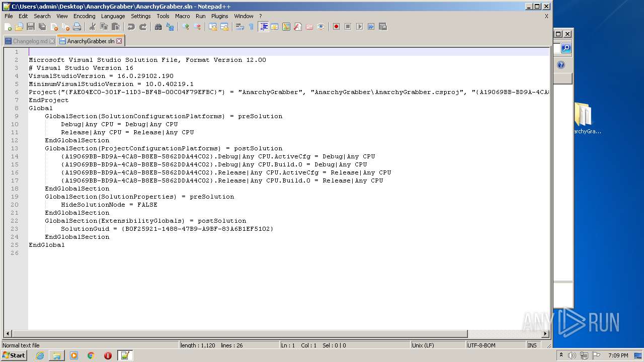Copy selection using toolbar icon
Image resolution: width=644 pixels, height=362 pixels.
[104, 27]
